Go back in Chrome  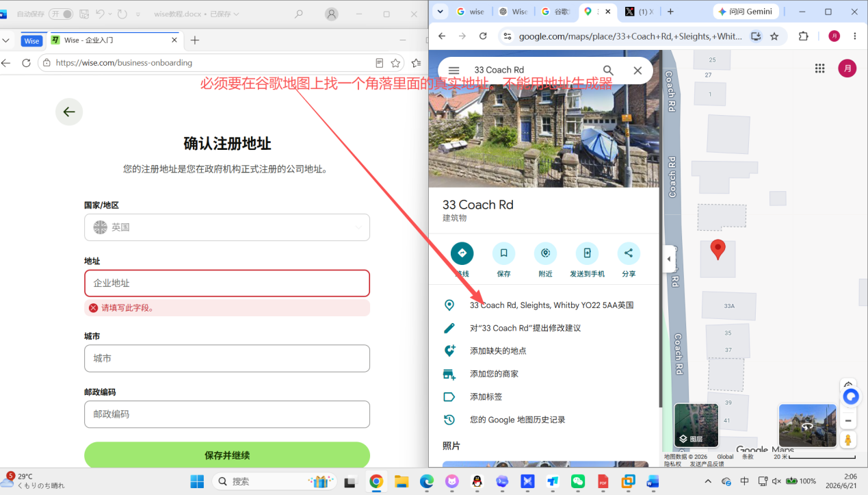(x=442, y=36)
